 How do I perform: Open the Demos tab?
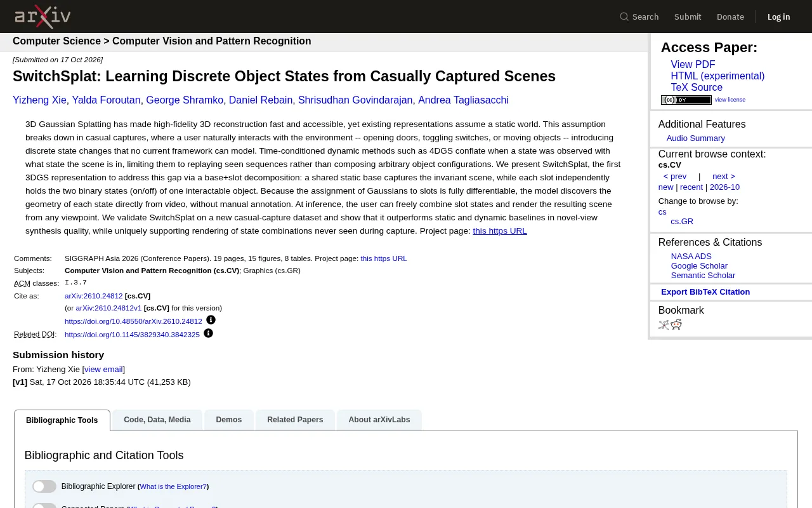[228, 420]
